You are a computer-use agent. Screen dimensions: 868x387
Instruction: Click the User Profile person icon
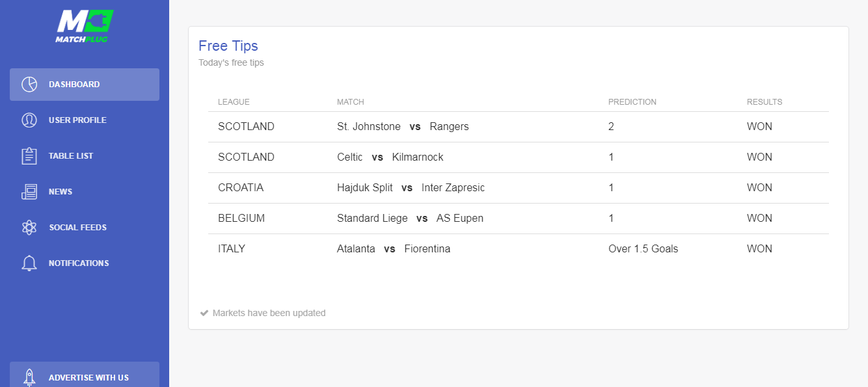click(x=29, y=120)
